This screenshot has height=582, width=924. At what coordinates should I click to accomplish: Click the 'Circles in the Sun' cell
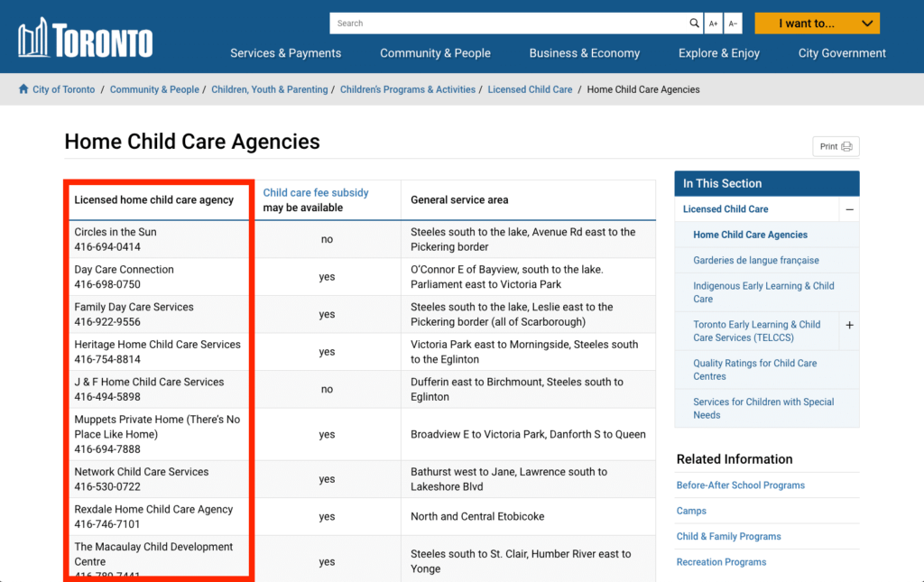(x=159, y=239)
